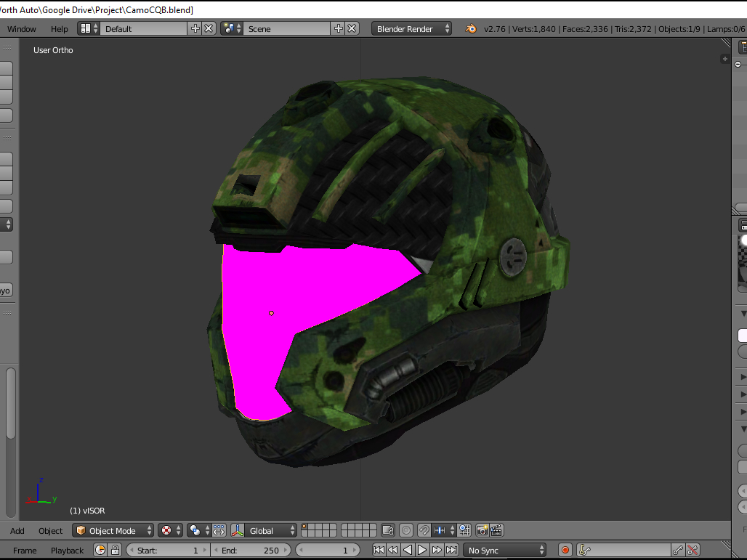Jump to the first frame

click(379, 551)
